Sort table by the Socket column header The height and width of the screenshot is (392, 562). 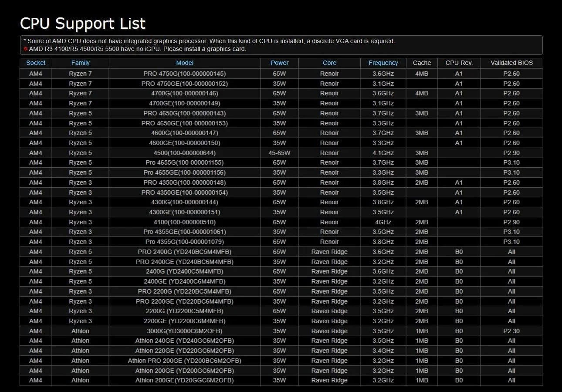click(36, 63)
